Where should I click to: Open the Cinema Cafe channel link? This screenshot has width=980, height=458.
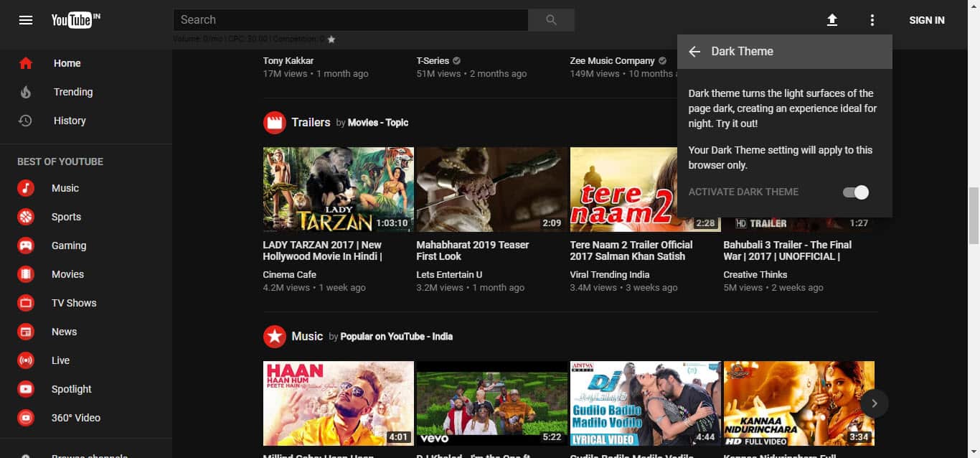click(289, 274)
